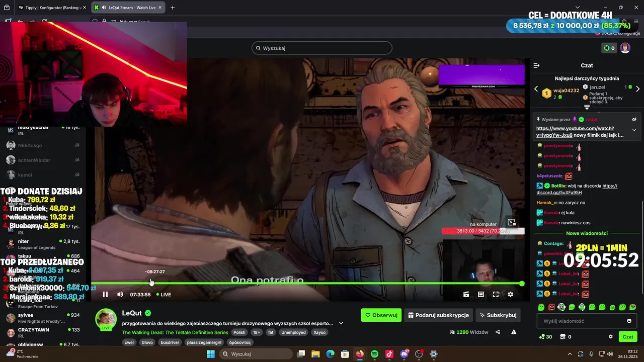The image size is (644, 362).
Task: Expand the stream title description
Action: (x=341, y=323)
